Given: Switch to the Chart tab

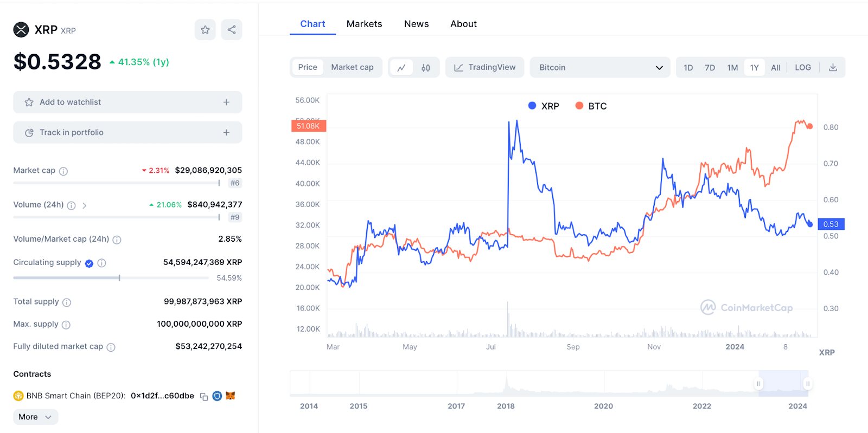Looking at the screenshot, I should [x=312, y=24].
